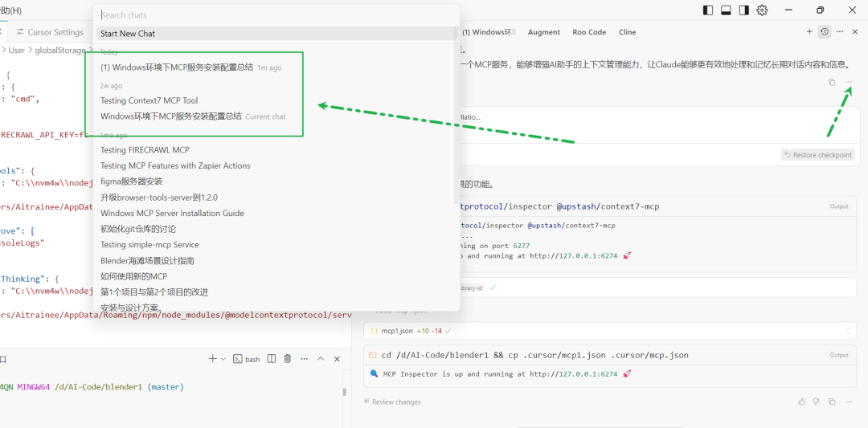The width and height of the screenshot is (868, 428).
Task: Toggle the chat history clock icon
Action: (x=825, y=32)
